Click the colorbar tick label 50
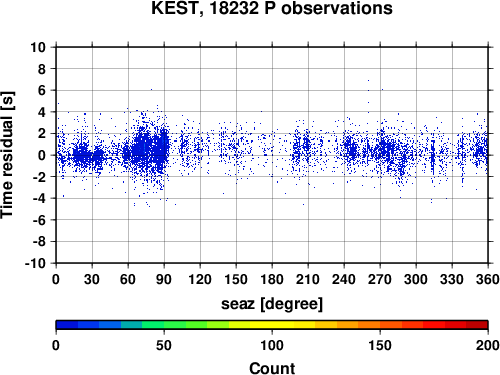The height and width of the screenshot is (375, 500). pyautogui.click(x=164, y=345)
